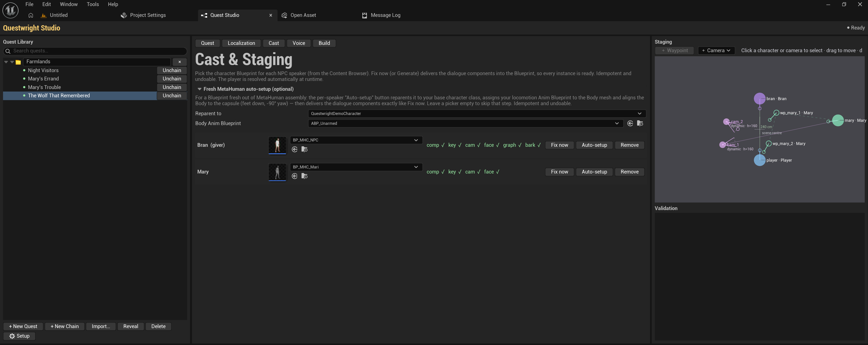Click the Bran character thumbnail
Viewport: 868px width, 345px height.
pyautogui.click(x=277, y=145)
